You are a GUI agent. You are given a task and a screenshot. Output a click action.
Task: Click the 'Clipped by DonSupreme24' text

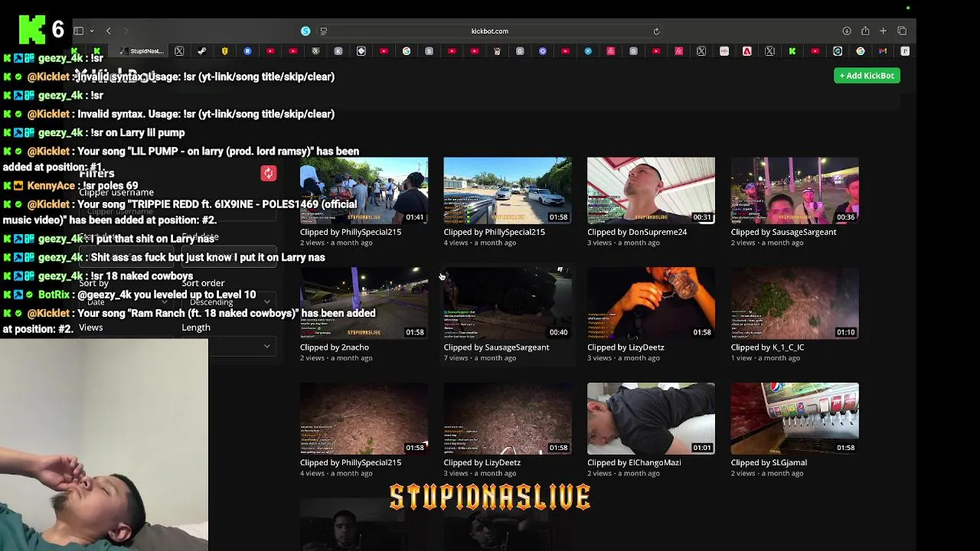tap(637, 232)
